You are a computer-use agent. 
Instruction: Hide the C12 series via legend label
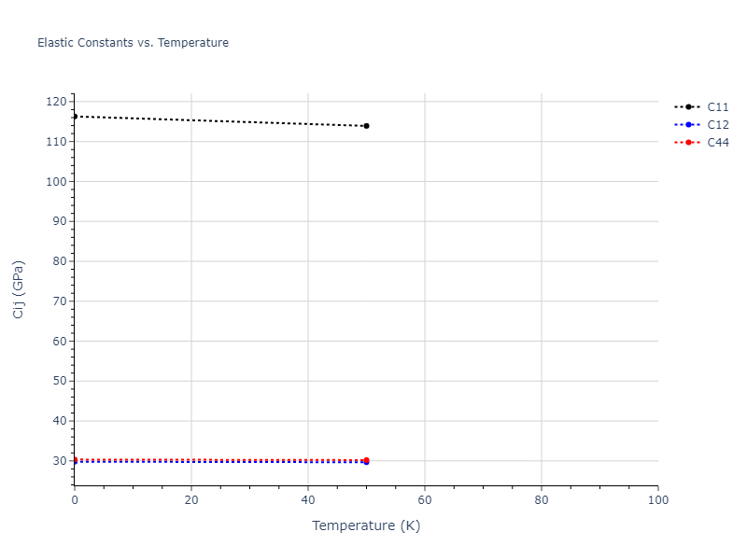(717, 124)
